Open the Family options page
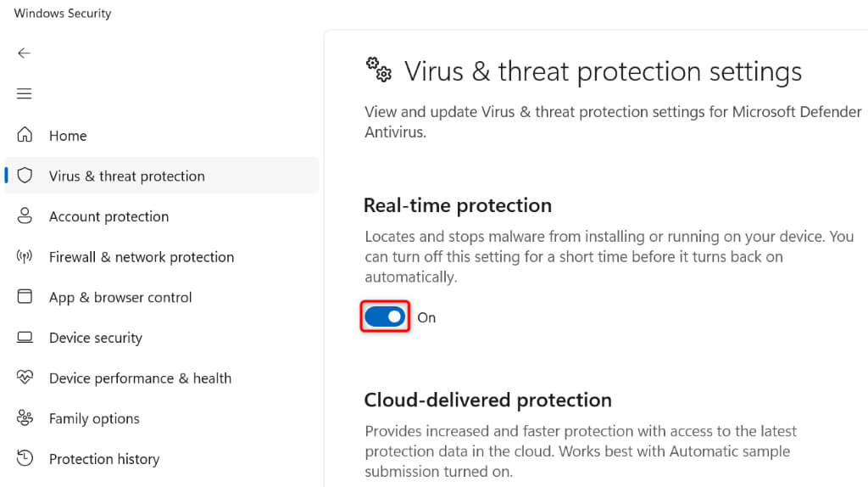868x487 pixels. (94, 419)
